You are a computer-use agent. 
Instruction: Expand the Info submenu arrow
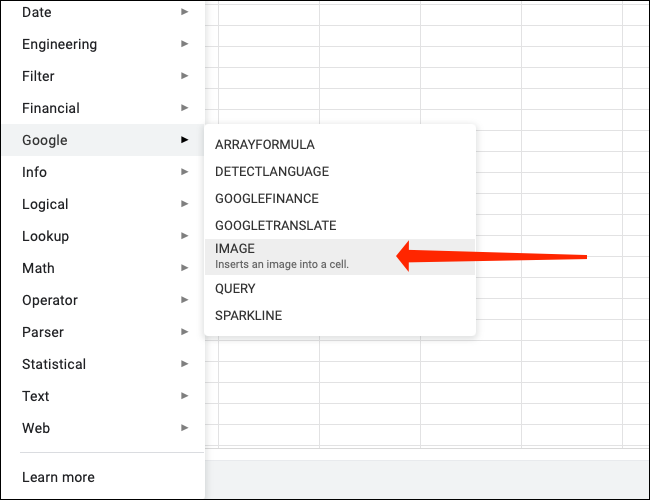click(x=184, y=172)
